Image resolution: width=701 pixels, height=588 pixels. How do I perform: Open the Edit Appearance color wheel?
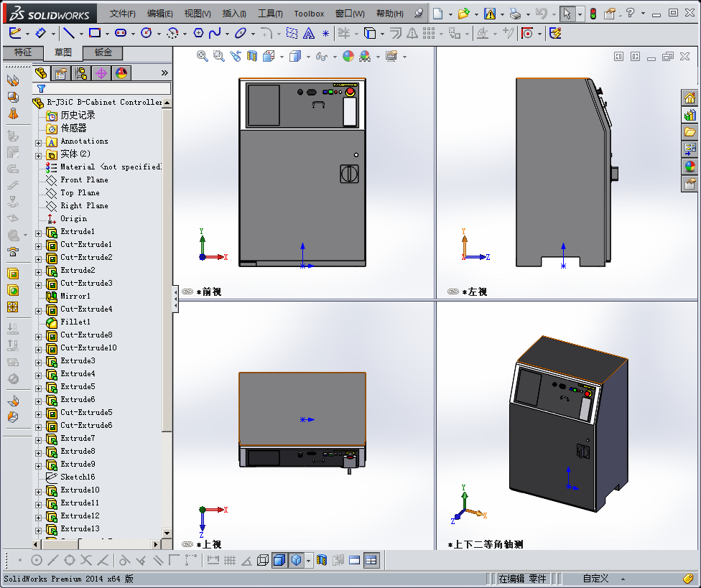(348, 56)
